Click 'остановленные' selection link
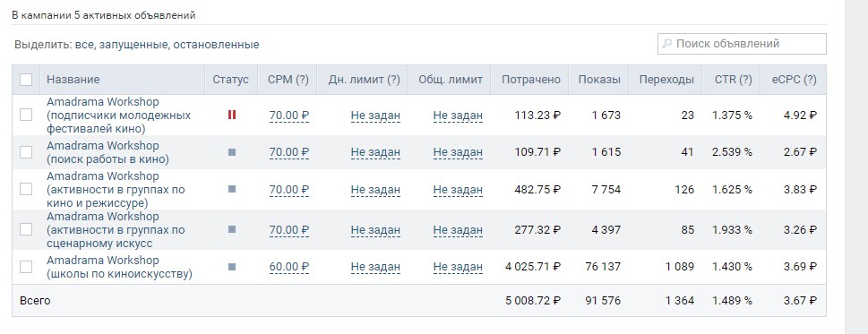868x334 pixels. click(217, 44)
